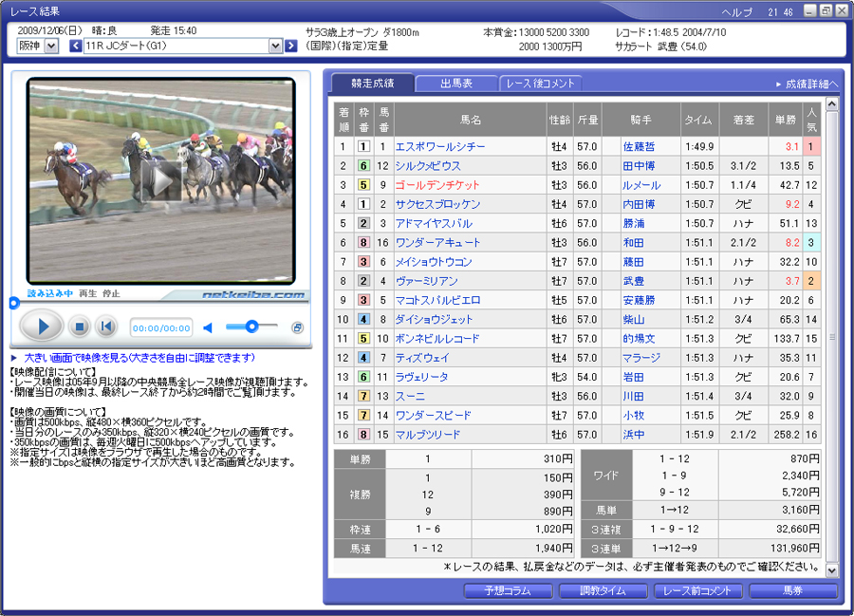Open horse ワンダーアキュート

(x=437, y=242)
